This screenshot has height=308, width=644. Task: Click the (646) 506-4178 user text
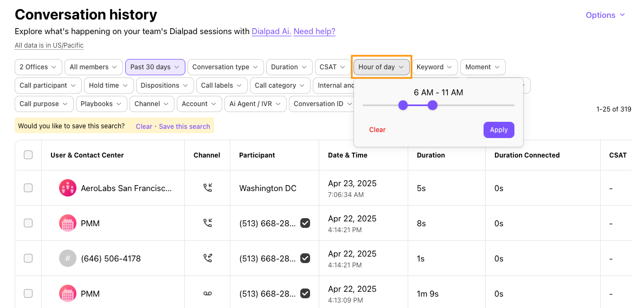click(x=111, y=259)
